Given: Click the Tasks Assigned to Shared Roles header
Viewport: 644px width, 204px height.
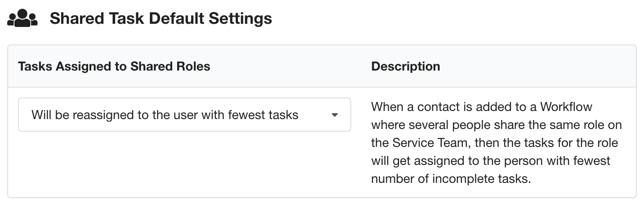Looking at the screenshot, I should [x=114, y=67].
